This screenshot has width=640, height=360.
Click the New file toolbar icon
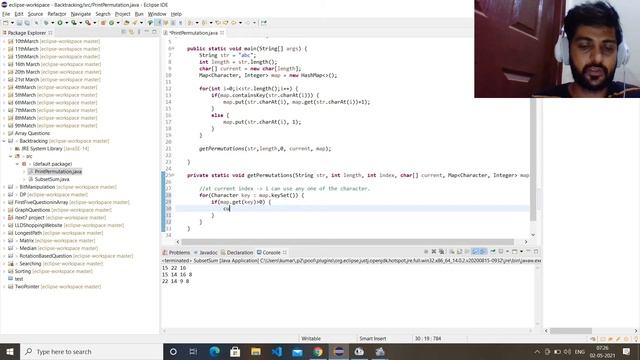pos(6,23)
